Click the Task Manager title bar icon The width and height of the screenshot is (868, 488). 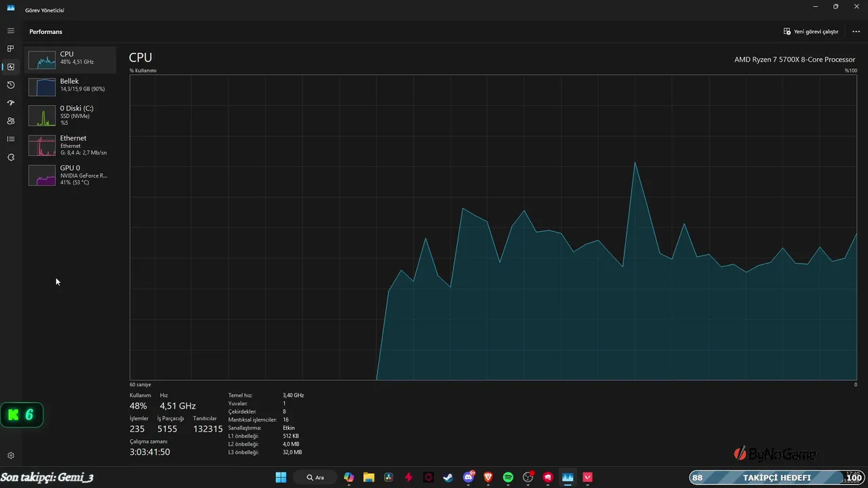click(10, 8)
